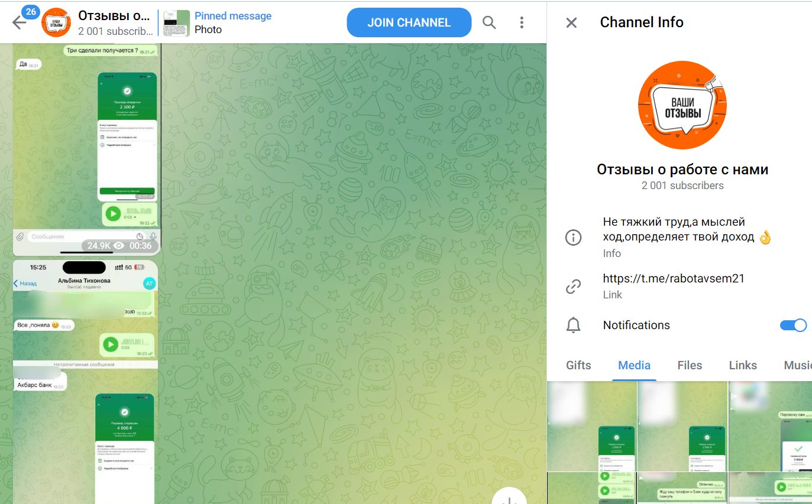Open the channel avatar in the chat header
812x504 pixels.
pos(56,22)
